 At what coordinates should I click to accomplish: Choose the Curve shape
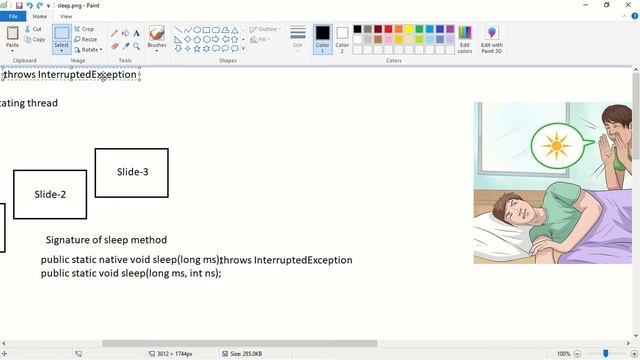click(x=187, y=30)
